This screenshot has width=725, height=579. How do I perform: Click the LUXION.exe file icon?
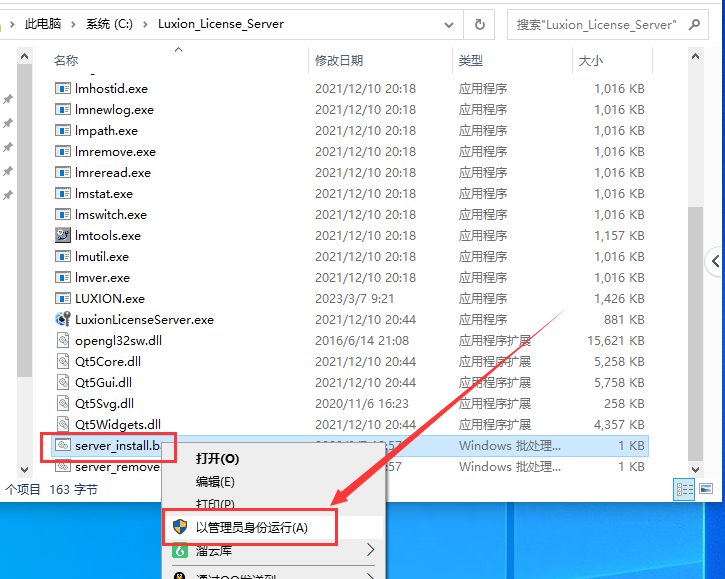tap(62, 299)
